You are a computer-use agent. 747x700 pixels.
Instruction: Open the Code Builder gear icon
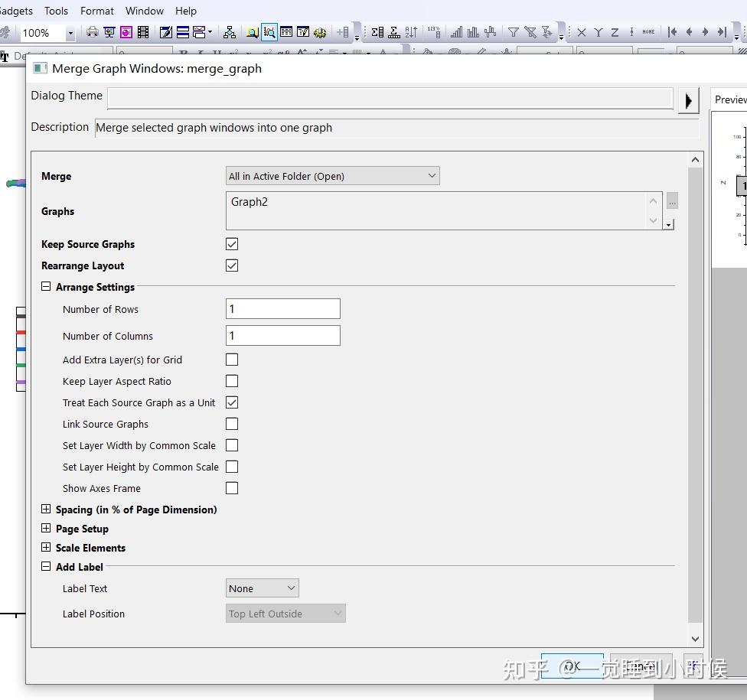pyautogui.click(x=320, y=32)
